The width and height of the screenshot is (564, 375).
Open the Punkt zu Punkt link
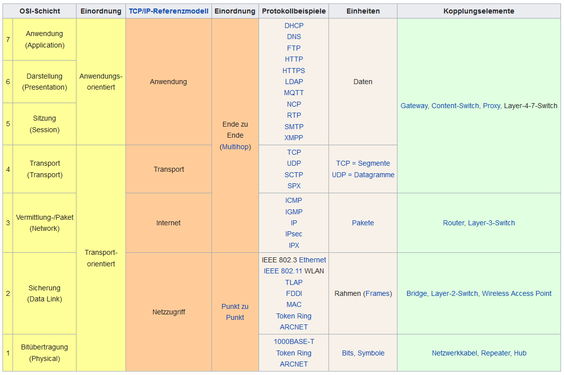[235, 312]
